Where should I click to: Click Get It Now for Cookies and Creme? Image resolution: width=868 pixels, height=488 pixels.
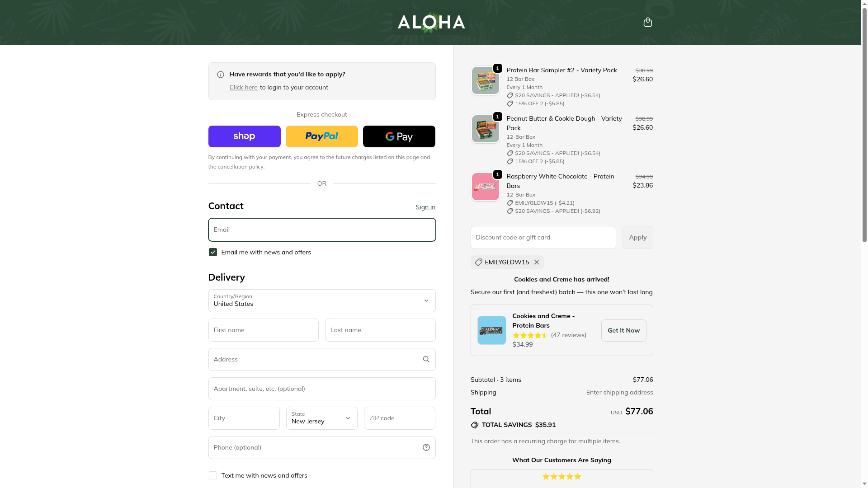624,330
